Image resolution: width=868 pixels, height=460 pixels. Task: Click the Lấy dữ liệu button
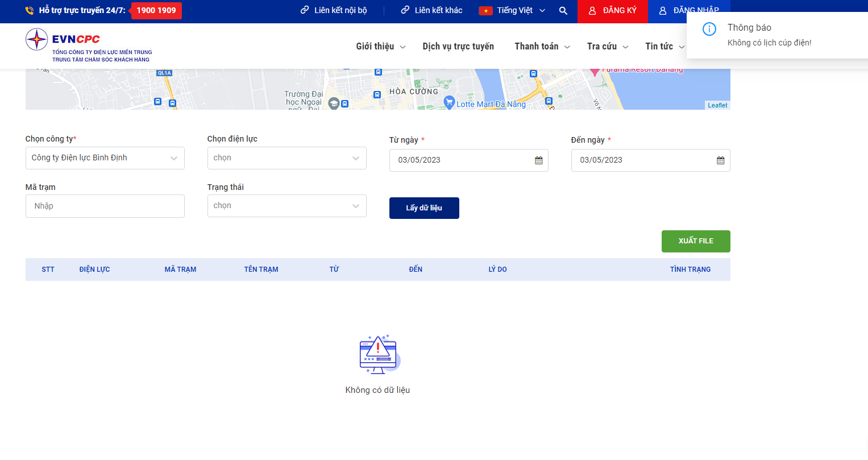424,208
